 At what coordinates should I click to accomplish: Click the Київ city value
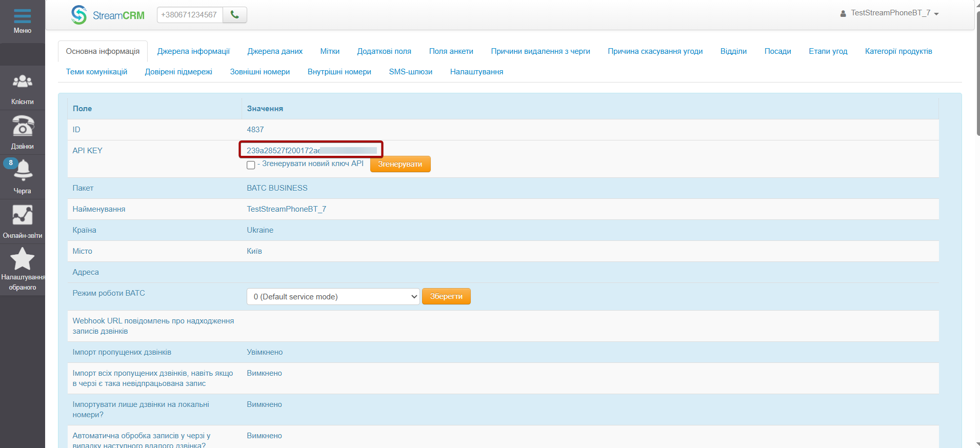[254, 251]
